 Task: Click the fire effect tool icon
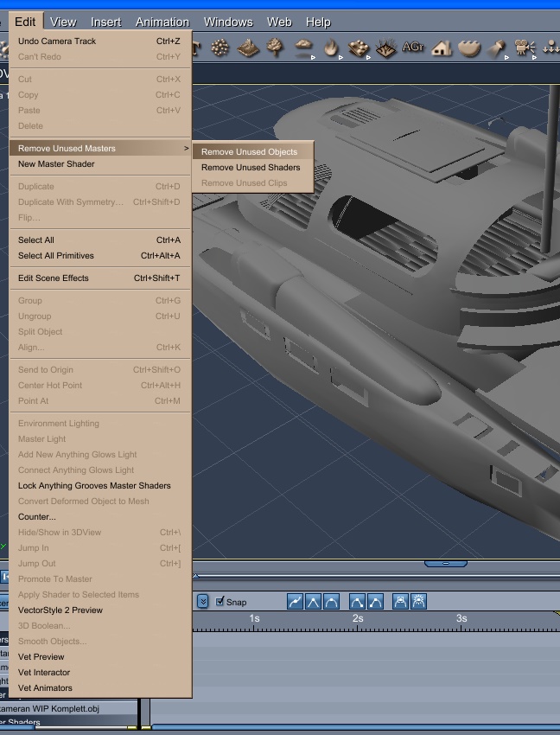[331, 48]
